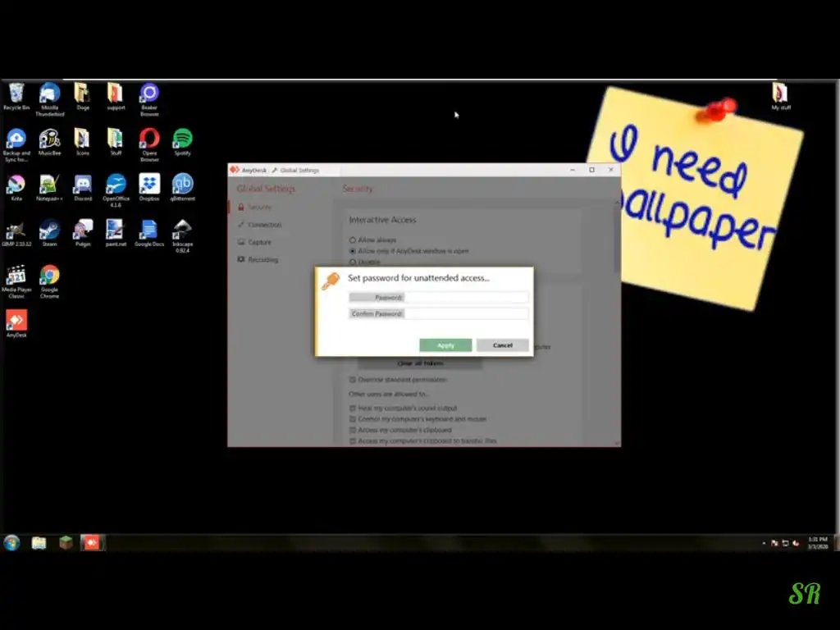Launch Inkscape desktop shortcut

183,235
